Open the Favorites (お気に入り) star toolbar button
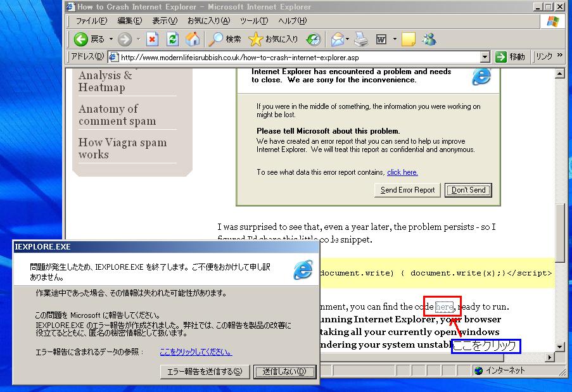Screen dimensions: 572x392 point(273,39)
